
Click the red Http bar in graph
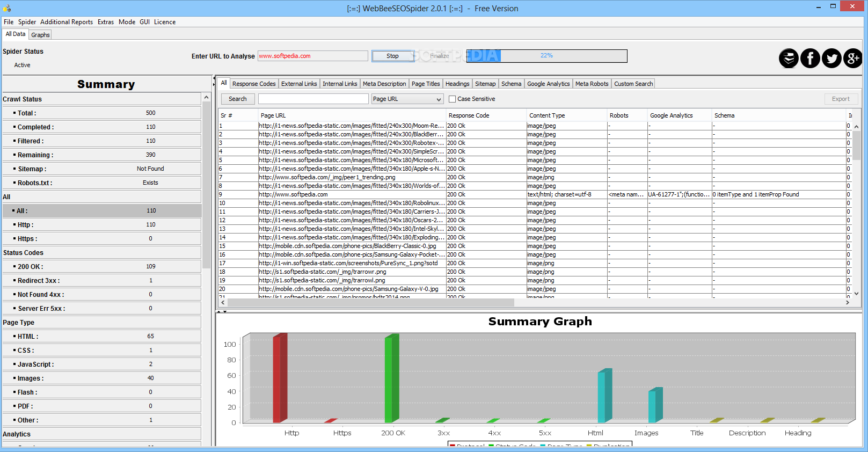280,378
